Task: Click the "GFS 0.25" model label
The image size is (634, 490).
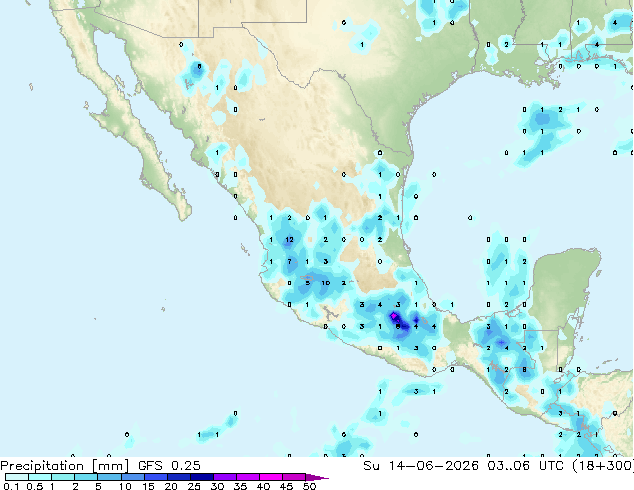Action: coord(169,466)
